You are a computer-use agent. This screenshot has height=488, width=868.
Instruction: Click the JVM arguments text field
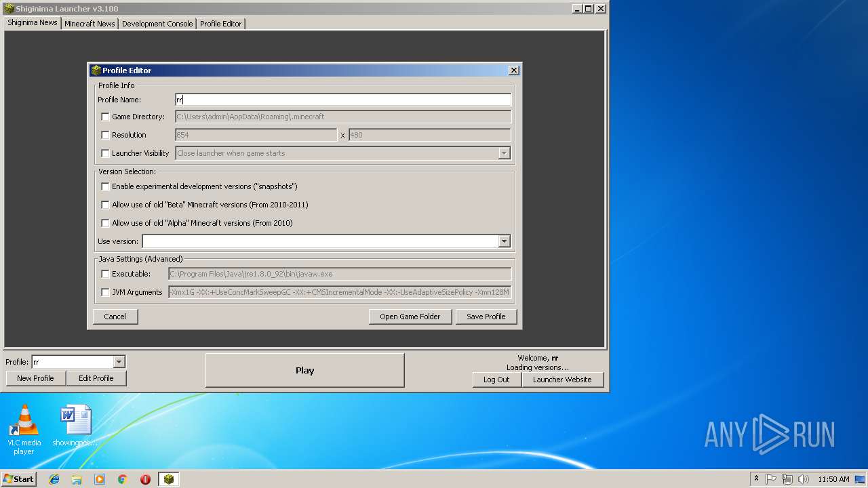point(340,292)
